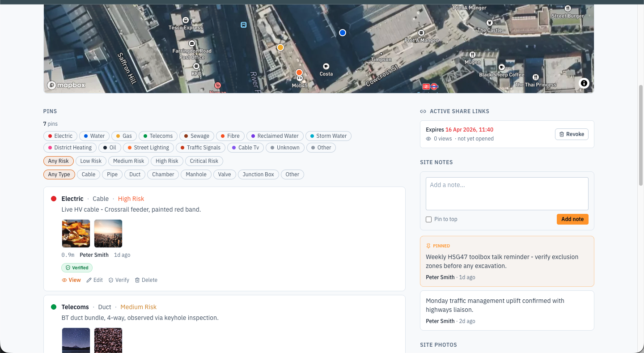Click the Verified badge on the Electric pin
Screen dimensions: 644x353
coord(76,267)
